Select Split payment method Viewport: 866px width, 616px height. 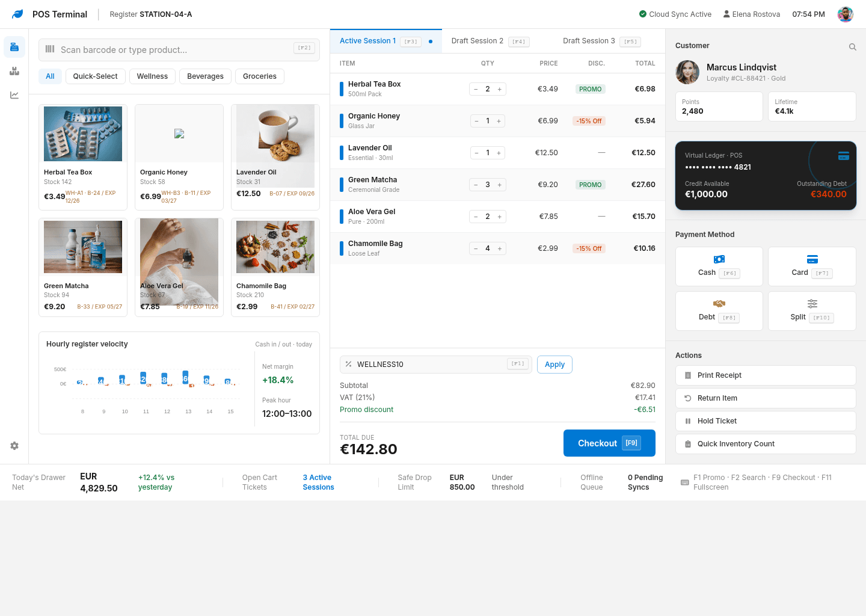pyautogui.click(x=812, y=311)
